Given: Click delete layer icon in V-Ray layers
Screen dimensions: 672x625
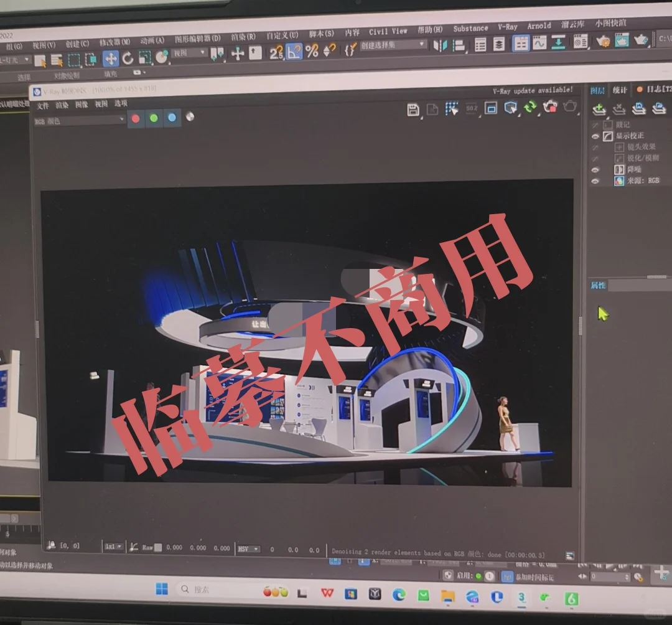Looking at the screenshot, I should 619,109.
